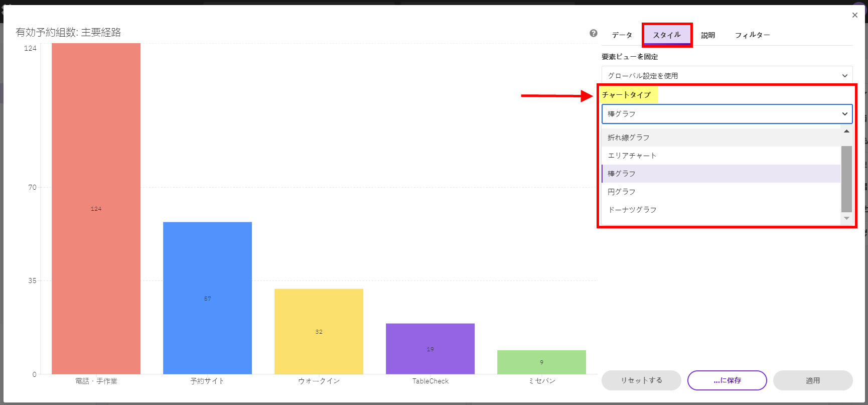Click the 予約サイト axis label

(x=207, y=381)
